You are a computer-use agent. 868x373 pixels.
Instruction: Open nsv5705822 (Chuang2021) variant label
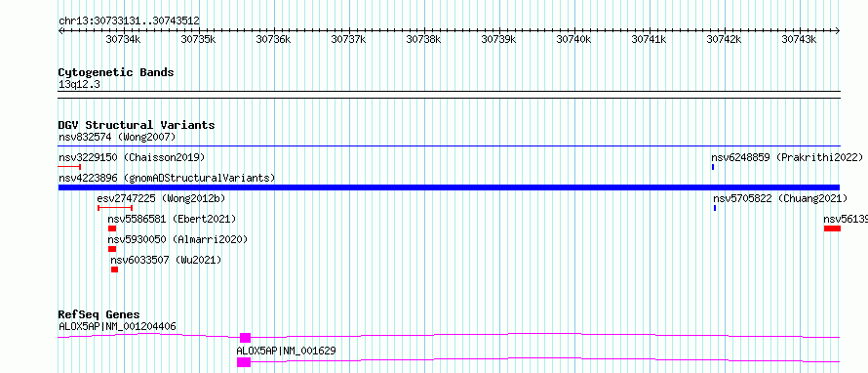pyautogui.click(x=780, y=198)
